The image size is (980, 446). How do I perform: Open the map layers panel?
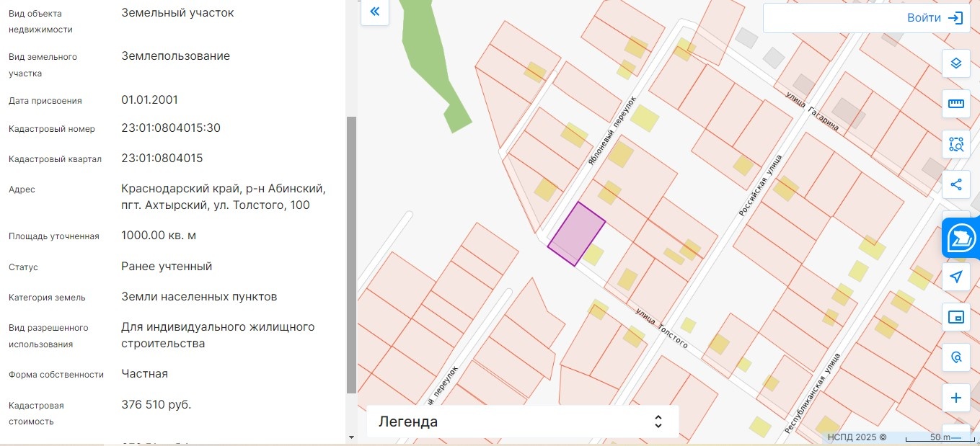[x=956, y=63]
